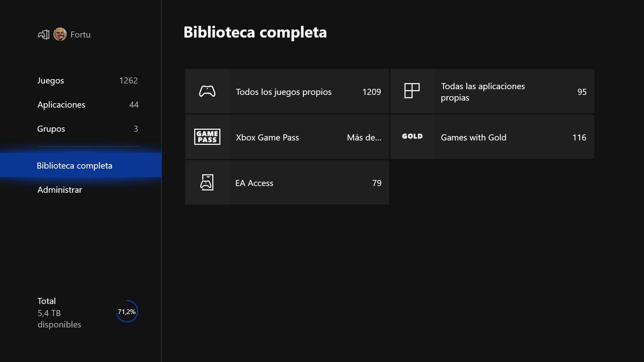This screenshot has width=644, height=362.
Task: Click the 71,2% storage usage ring
Action: 127,311
